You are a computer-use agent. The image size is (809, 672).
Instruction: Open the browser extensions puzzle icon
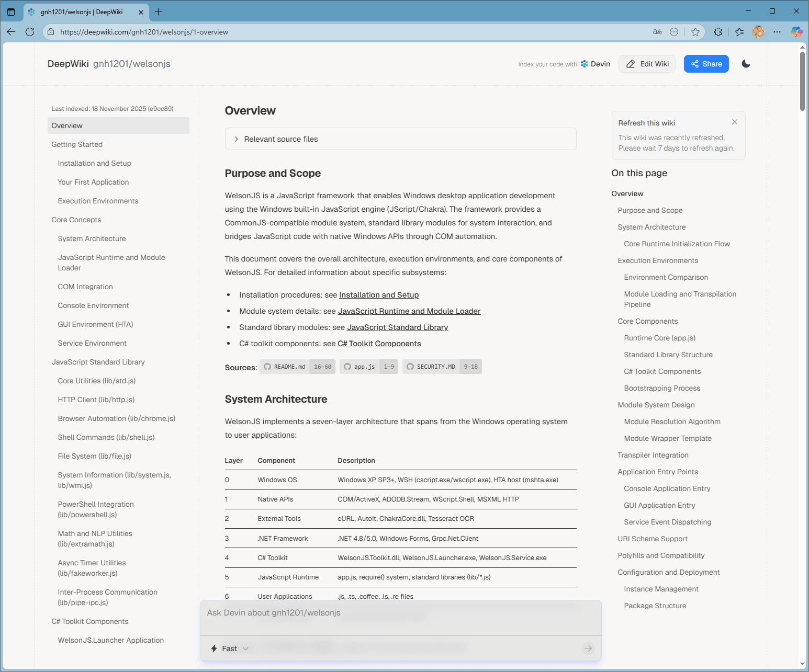718,32
